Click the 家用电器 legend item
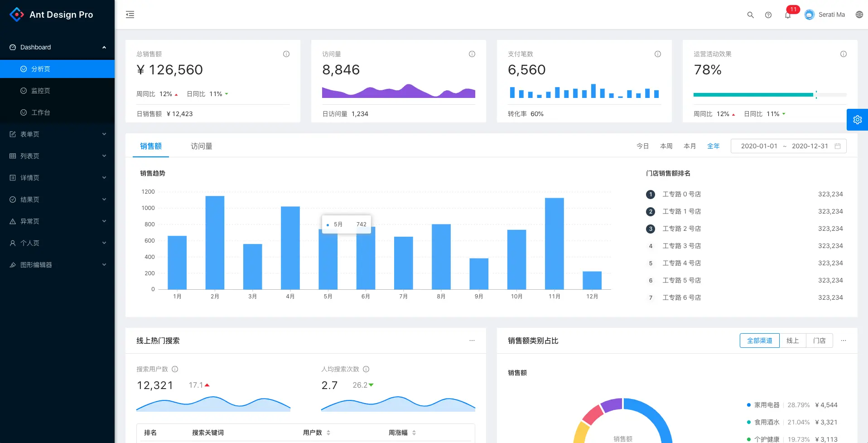868x443 pixels. (767, 405)
